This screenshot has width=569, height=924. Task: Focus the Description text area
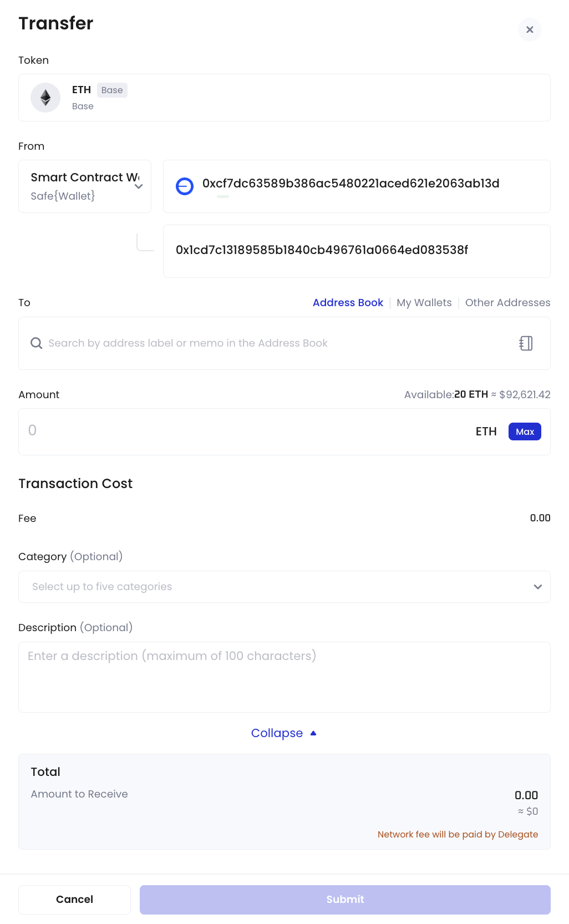[284, 677]
